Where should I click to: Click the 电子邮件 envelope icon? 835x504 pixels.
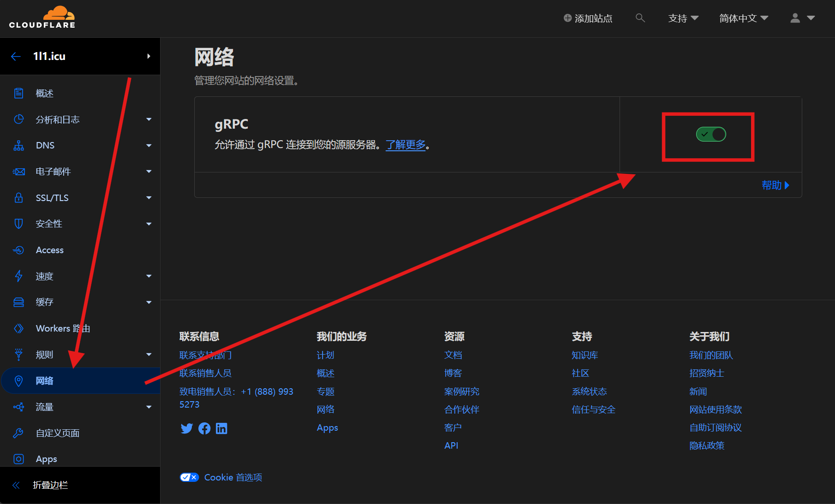(18, 172)
